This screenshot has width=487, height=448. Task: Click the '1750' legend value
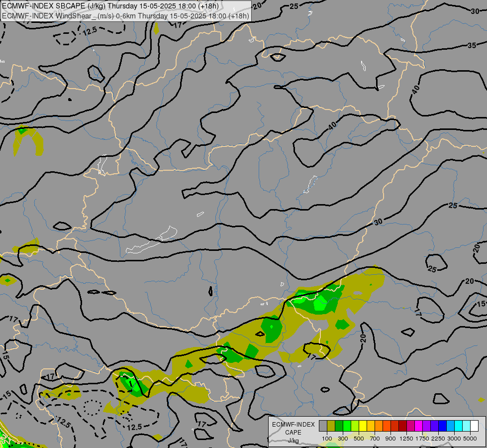(x=422, y=439)
